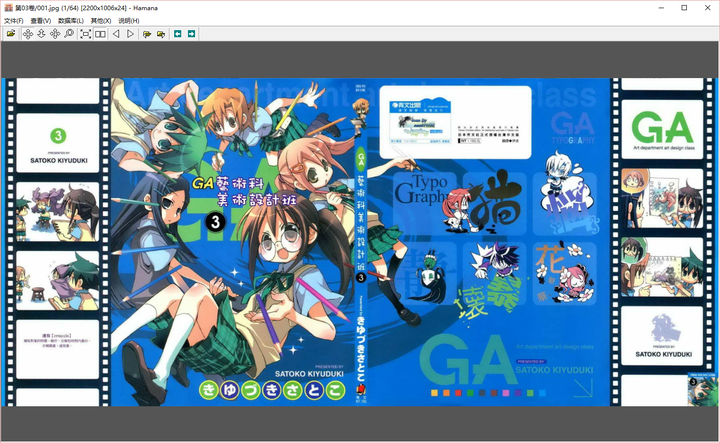Click the small preview thumbnail in corner
Image resolution: width=720 pixels, height=443 pixels.
(x=702, y=389)
